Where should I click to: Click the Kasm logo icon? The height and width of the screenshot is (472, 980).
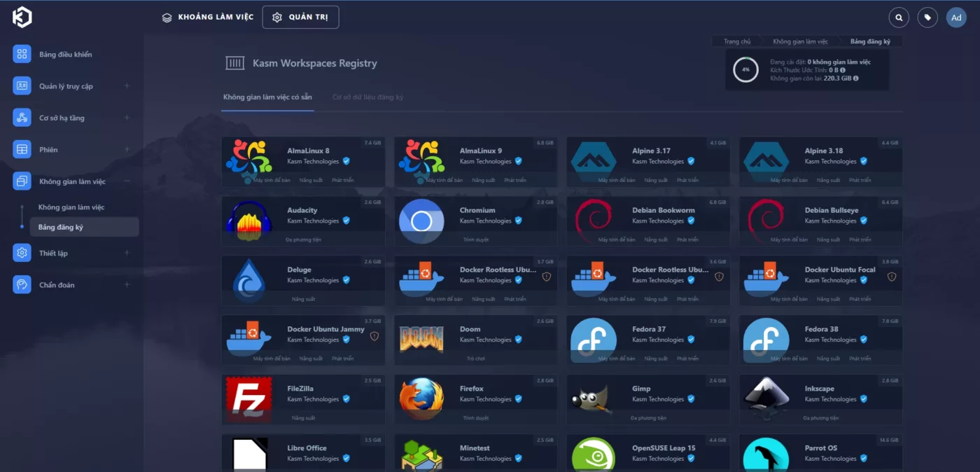(x=22, y=18)
